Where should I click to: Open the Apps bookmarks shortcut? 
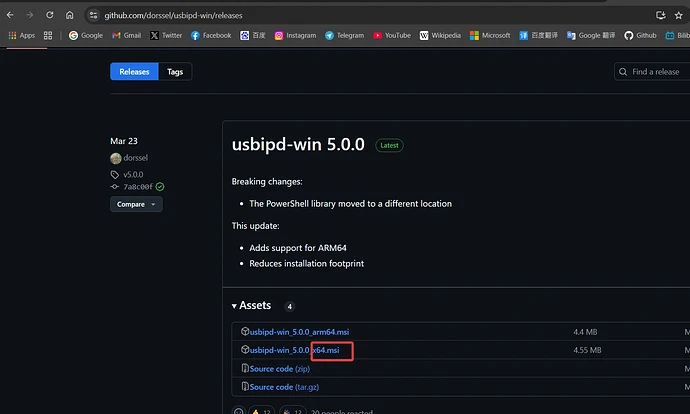point(21,35)
